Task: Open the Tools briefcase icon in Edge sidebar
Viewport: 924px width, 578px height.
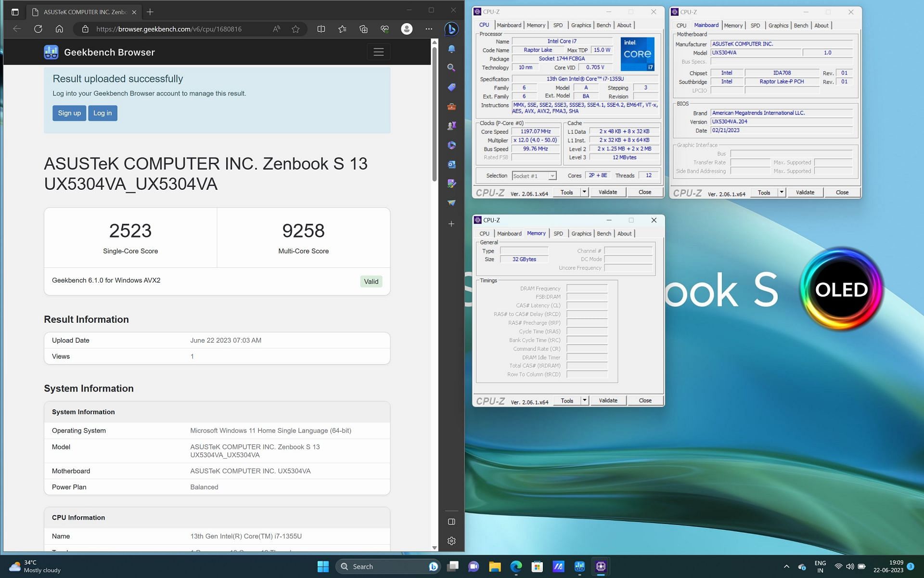Action: [x=451, y=106]
